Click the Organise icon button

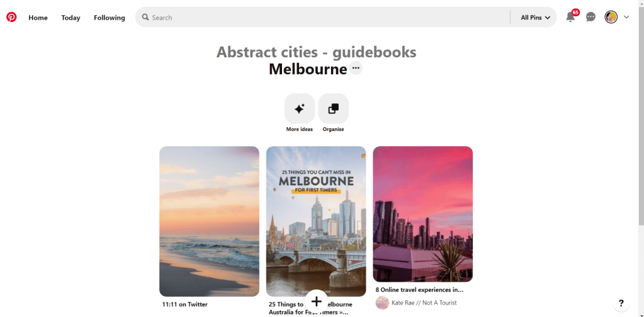[333, 108]
